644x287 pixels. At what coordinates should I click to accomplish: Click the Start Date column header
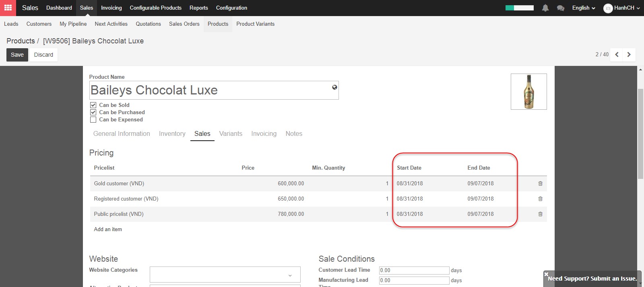[x=409, y=168]
